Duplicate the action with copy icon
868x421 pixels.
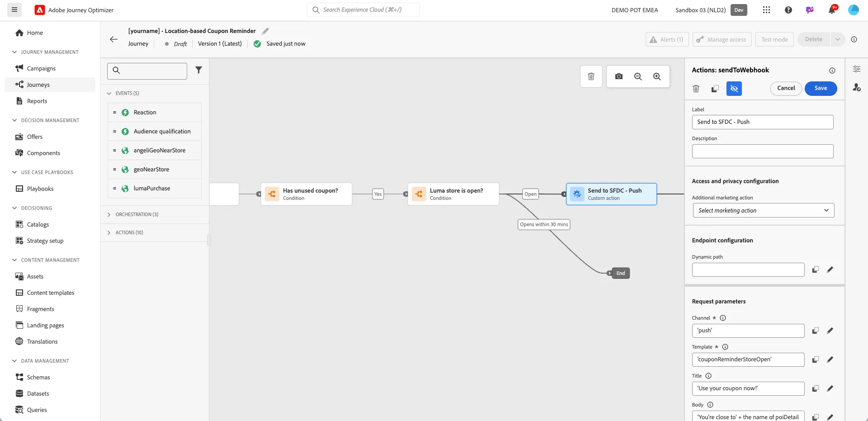coord(715,89)
